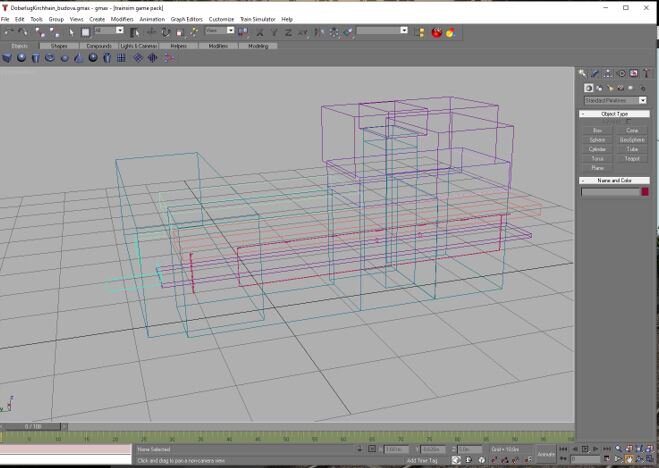Click the Tube object type button

tap(632, 149)
